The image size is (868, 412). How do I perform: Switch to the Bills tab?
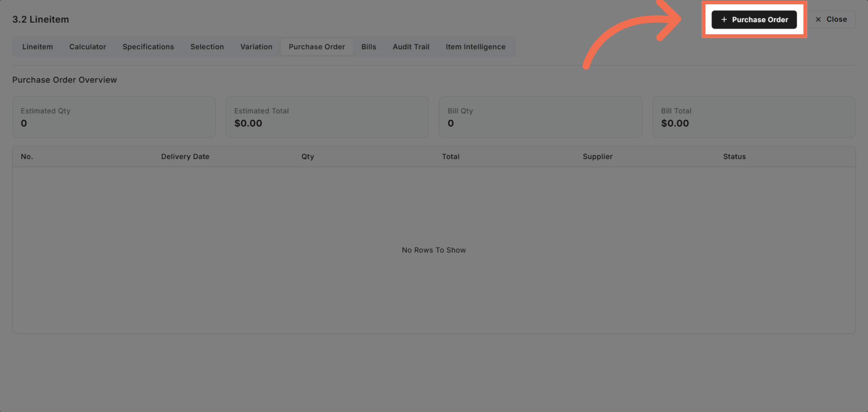click(369, 47)
